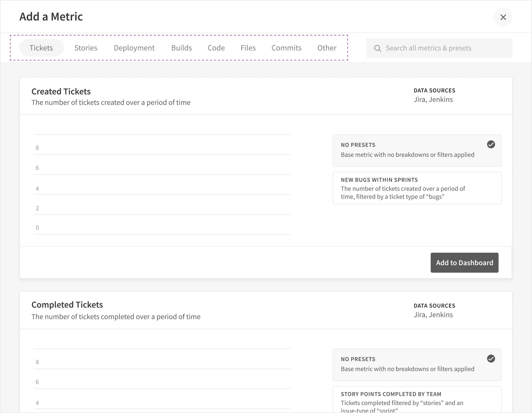Click checkmark icon in Created Tickets No Presets
The width and height of the screenshot is (532, 413).
[x=491, y=144]
